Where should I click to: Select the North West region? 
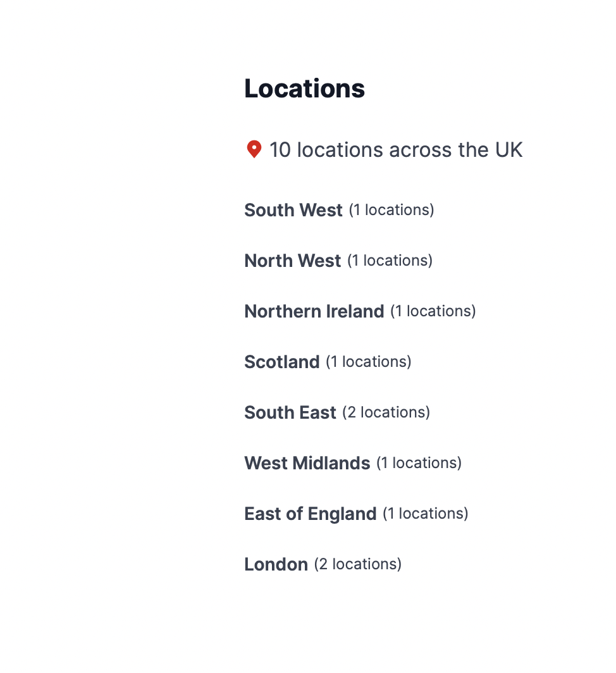coord(292,261)
